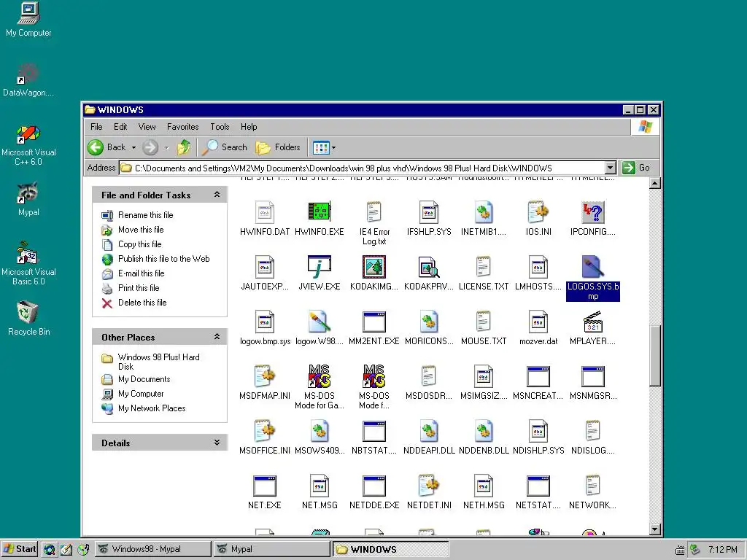Open the address bar dropdown arrow

point(611,168)
